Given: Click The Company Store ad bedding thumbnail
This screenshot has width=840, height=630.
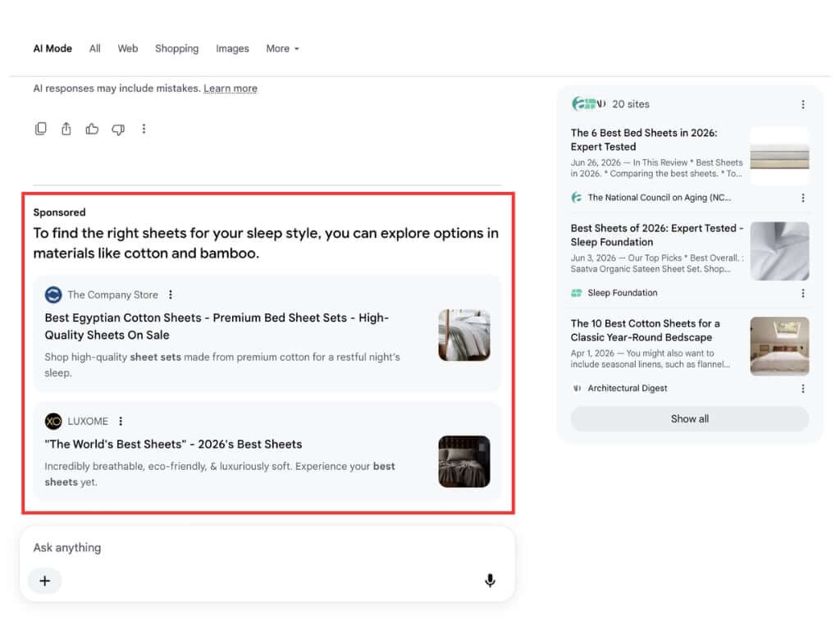Looking at the screenshot, I should (x=464, y=335).
